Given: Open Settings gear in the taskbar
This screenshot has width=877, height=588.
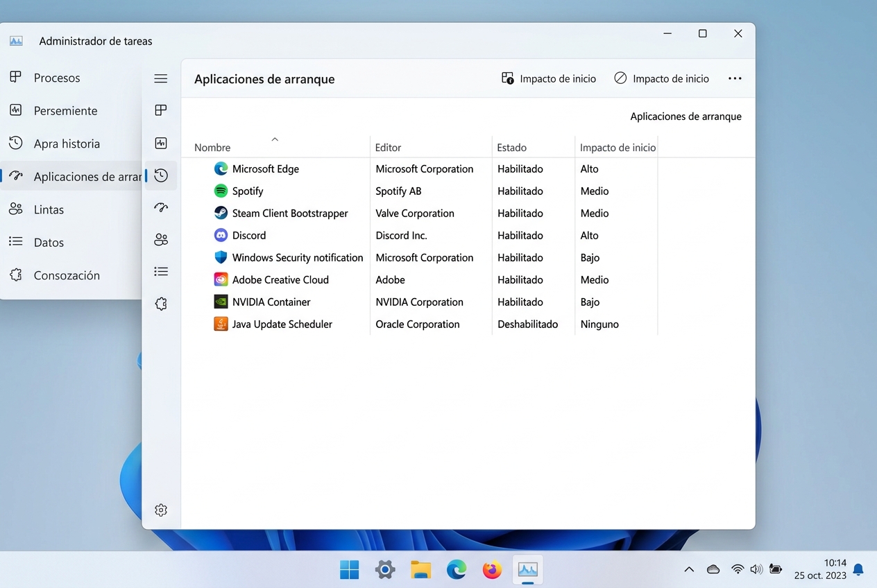Looking at the screenshot, I should coord(385,570).
